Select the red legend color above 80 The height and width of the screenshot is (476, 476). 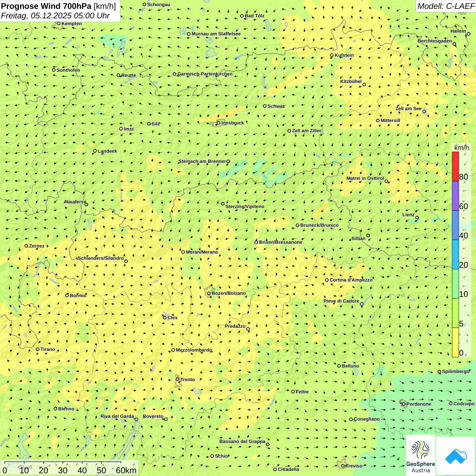(455, 166)
